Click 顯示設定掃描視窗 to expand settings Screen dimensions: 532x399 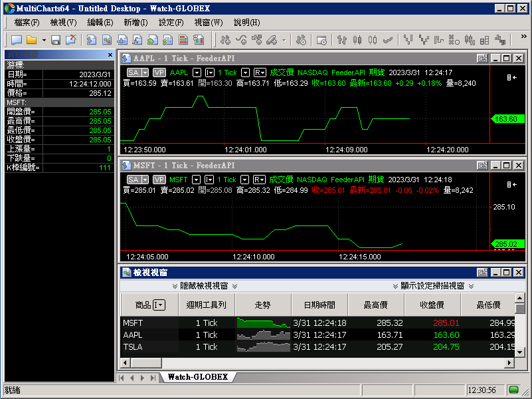click(433, 286)
